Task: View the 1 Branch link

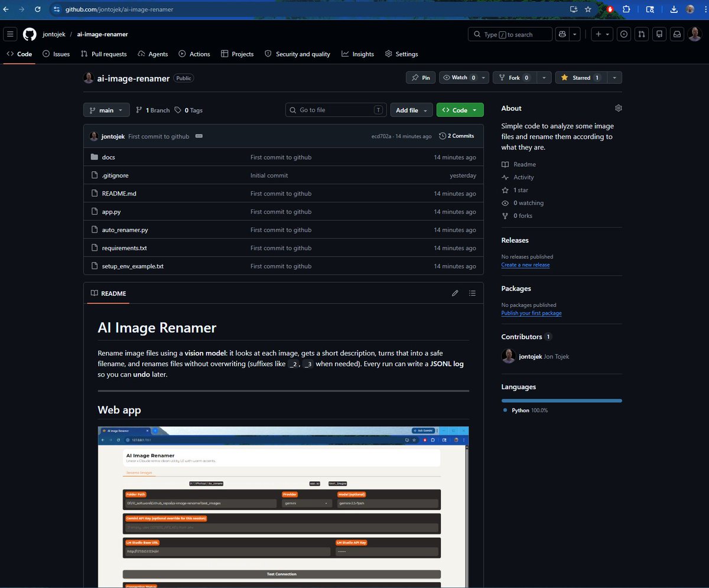Action: tap(152, 110)
